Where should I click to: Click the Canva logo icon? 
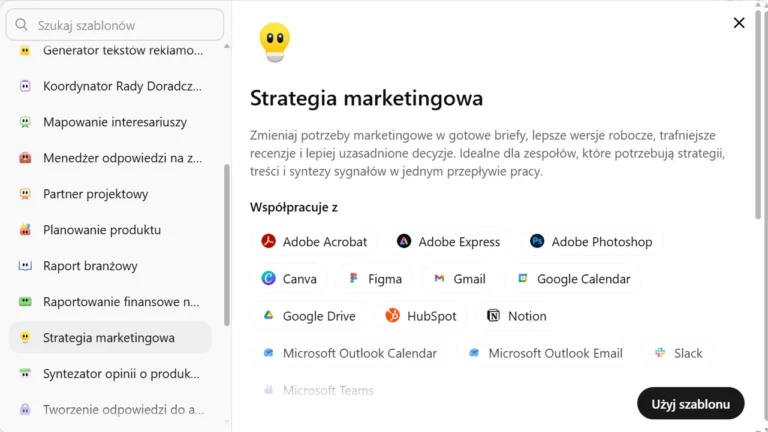pyautogui.click(x=268, y=278)
